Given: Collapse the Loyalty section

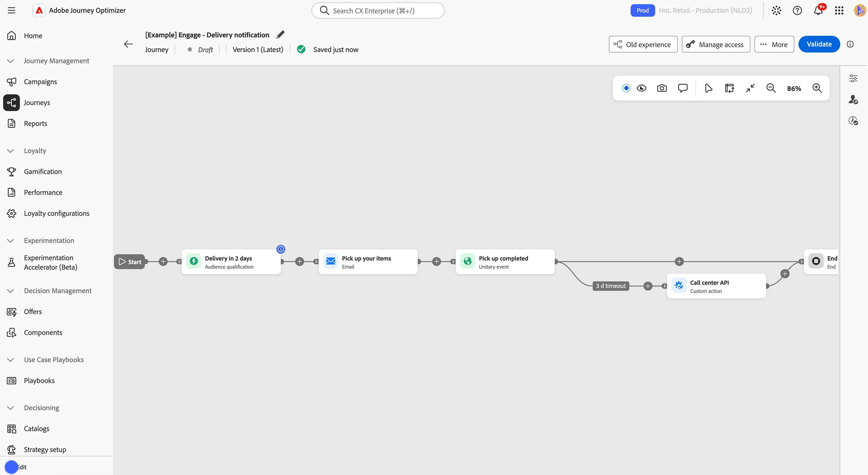Looking at the screenshot, I should (10, 151).
